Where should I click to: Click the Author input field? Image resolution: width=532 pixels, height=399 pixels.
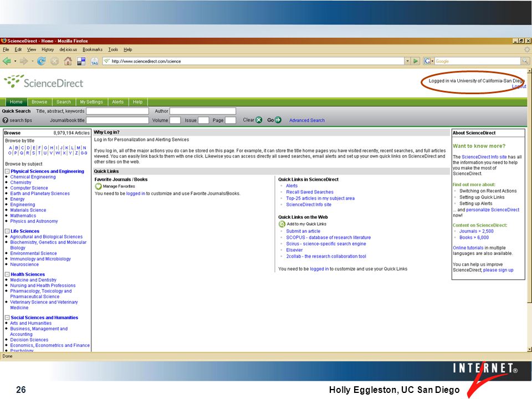point(203,111)
